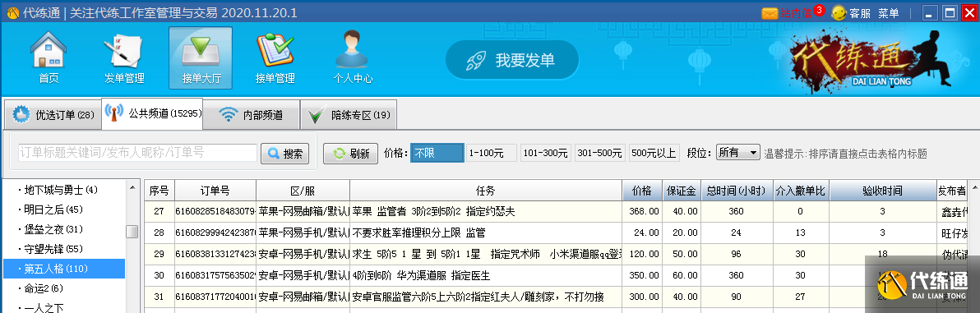Click the 搜索 search button
980x313 pixels.
[x=285, y=154]
